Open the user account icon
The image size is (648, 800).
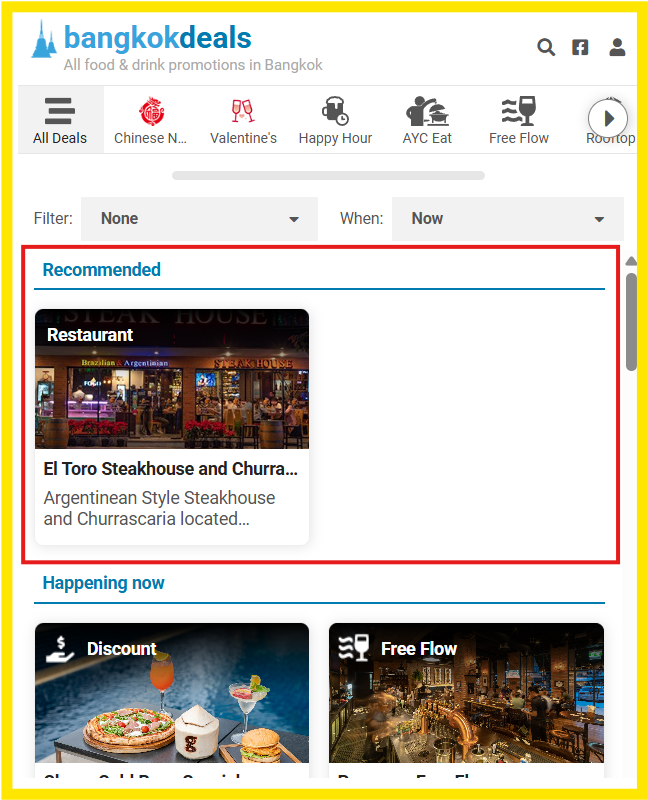(617, 47)
